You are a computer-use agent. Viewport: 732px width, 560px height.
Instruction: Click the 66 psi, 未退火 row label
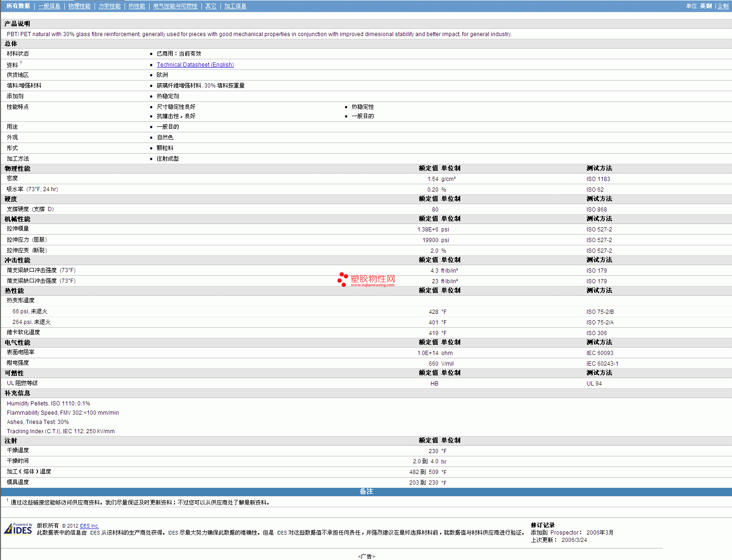click(x=30, y=311)
